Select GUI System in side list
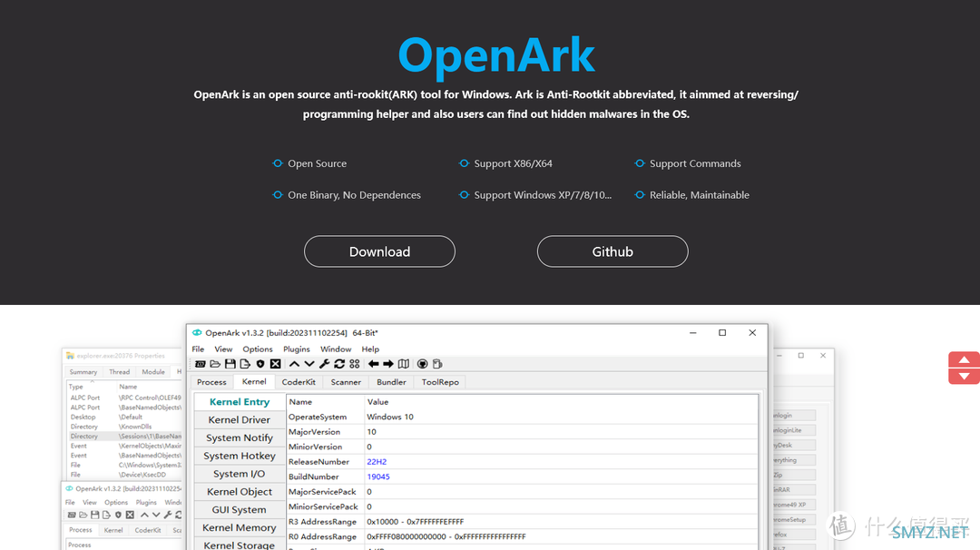The height and width of the screenshot is (550, 980). click(240, 509)
